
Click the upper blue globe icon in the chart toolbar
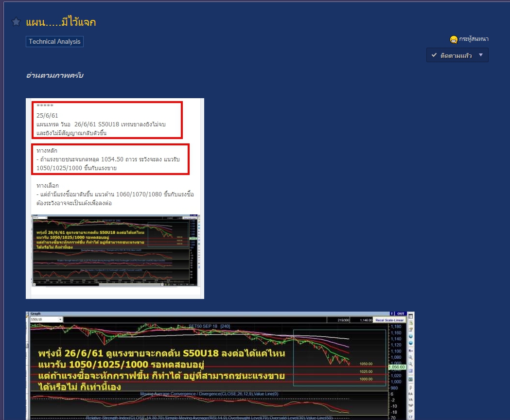[410, 336]
